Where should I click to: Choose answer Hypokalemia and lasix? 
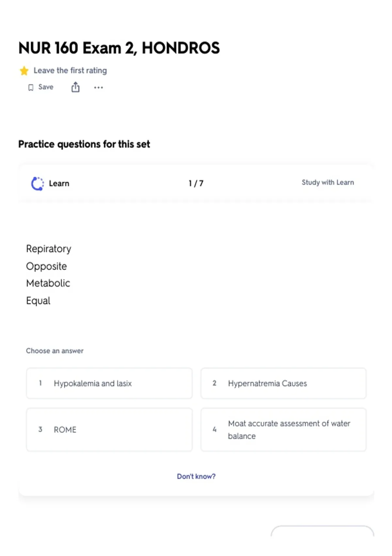pos(109,383)
